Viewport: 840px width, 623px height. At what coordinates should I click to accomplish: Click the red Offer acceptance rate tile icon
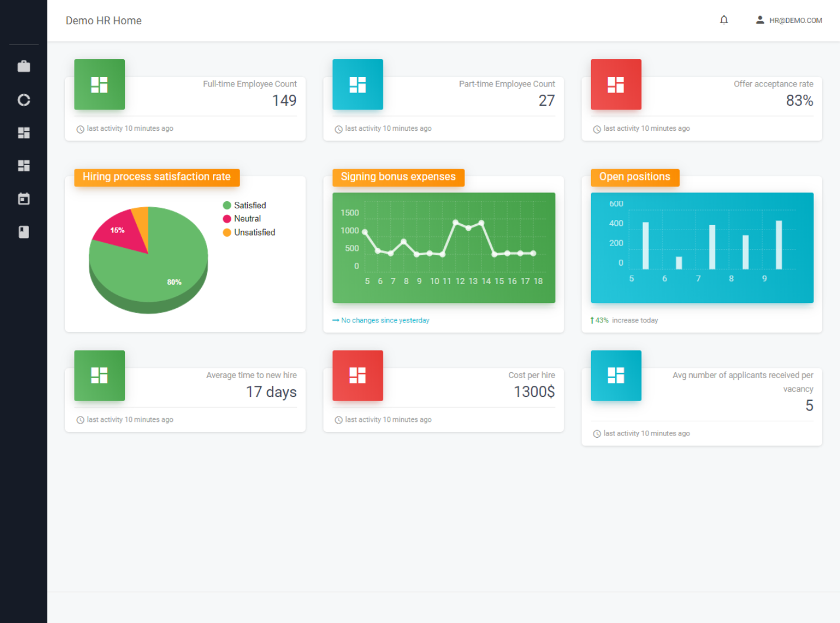coord(616,85)
